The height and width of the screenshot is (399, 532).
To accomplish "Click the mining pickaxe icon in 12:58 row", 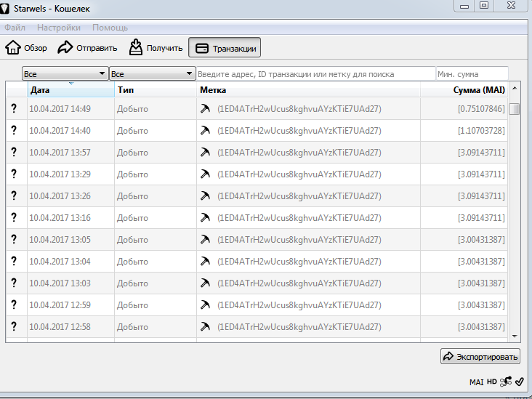I will point(205,326).
